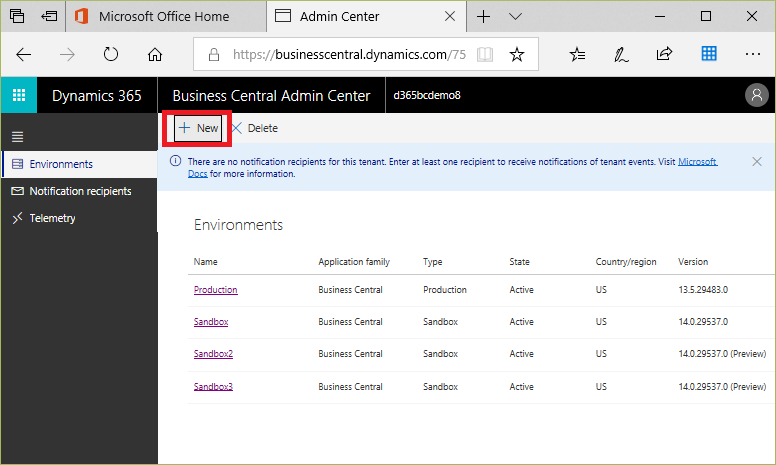Image resolution: width=776 pixels, height=465 pixels.
Task: Click the information icon in the banner
Action: 175,161
